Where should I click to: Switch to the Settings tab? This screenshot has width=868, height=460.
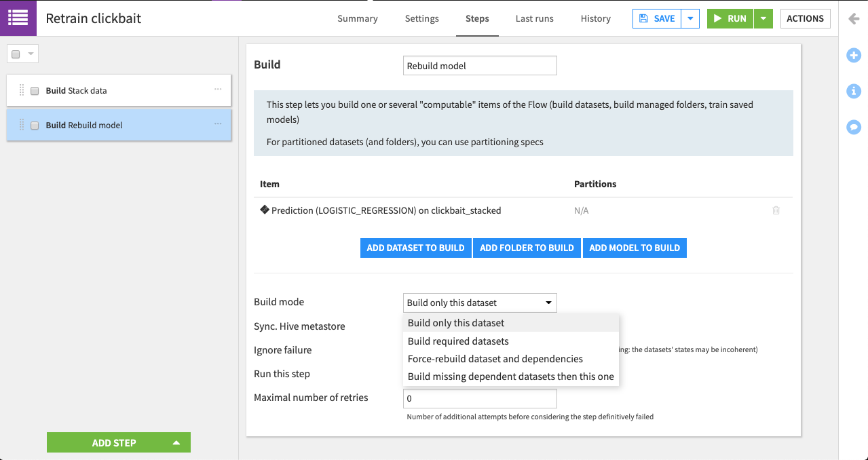(x=422, y=19)
